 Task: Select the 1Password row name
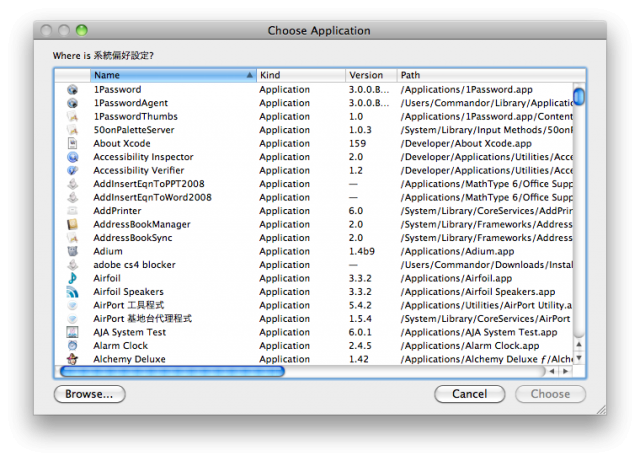tap(118, 89)
